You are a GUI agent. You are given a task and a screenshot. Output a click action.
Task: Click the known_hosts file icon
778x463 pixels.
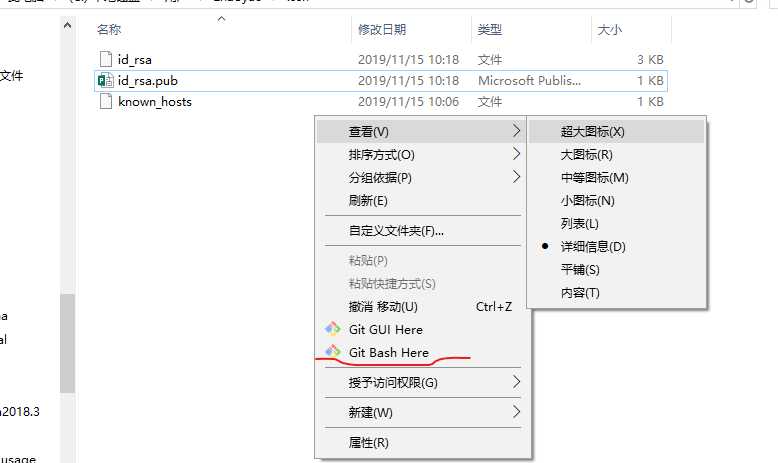pos(106,101)
